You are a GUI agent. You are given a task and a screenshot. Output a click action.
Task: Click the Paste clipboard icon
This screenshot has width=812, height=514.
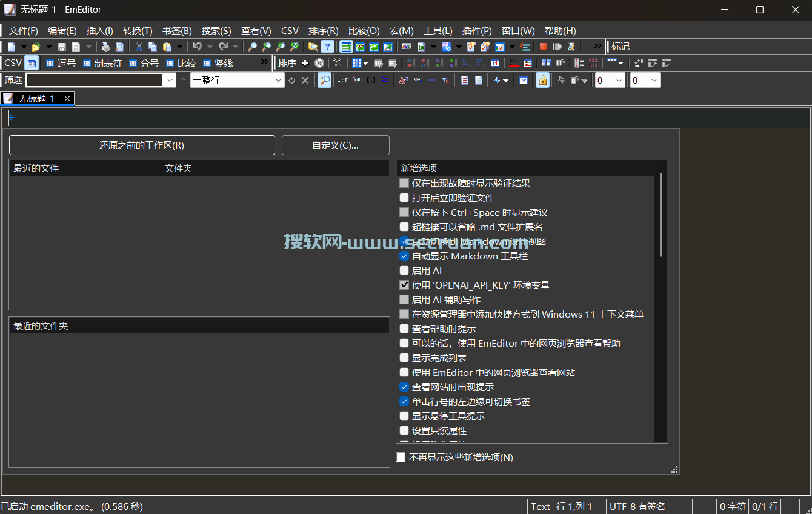(x=167, y=47)
